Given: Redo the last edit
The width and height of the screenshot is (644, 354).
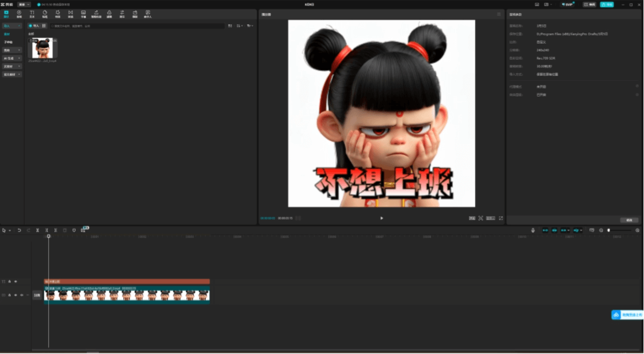Looking at the screenshot, I should (28, 230).
